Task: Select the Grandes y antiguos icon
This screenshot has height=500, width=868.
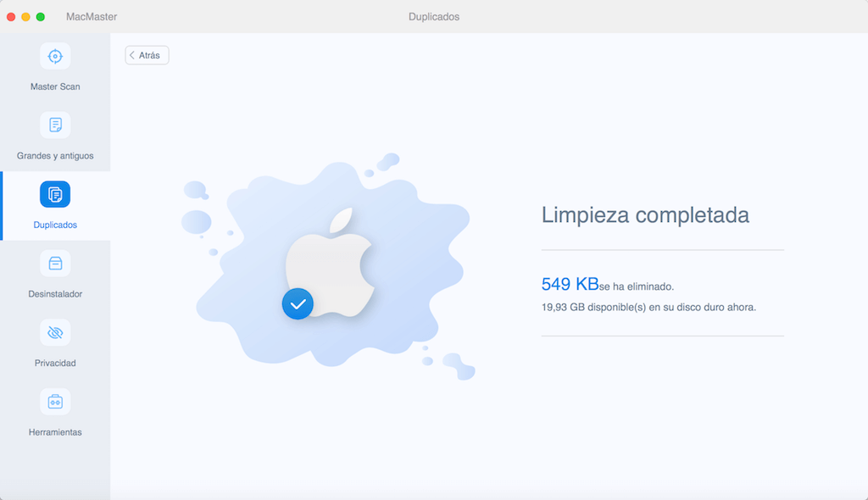Action: [55, 125]
